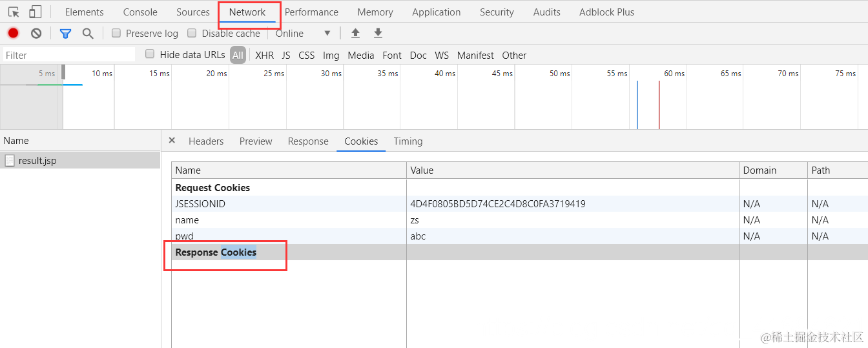
Task: Clear the network log
Action: tap(36, 33)
